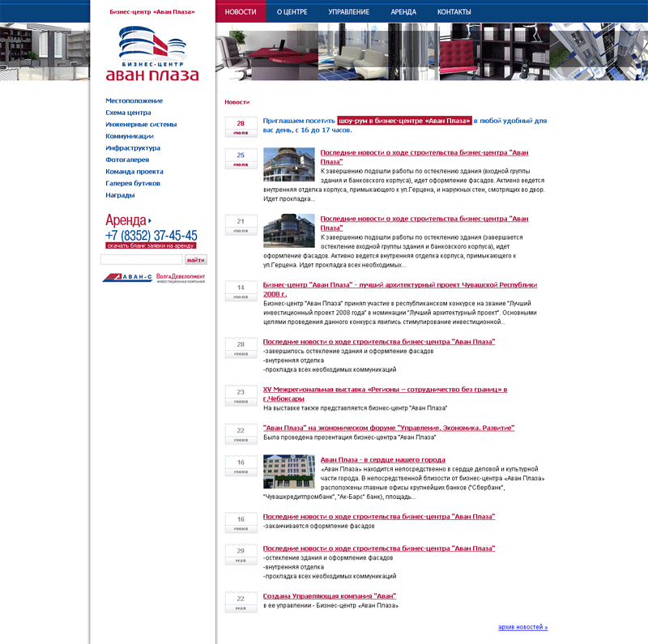Image resolution: width=648 pixels, height=644 pixels.
Task: Open Инженерные системы sidebar link
Action: tap(141, 125)
